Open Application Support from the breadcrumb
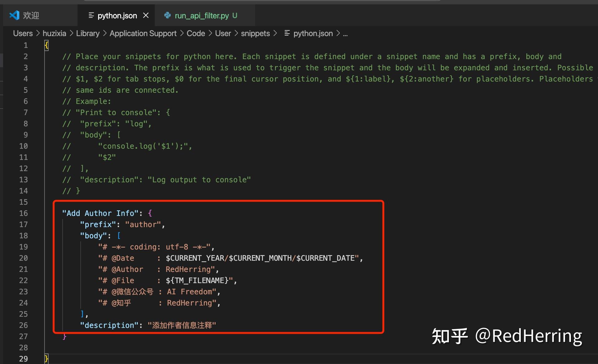Image resolution: width=598 pixels, height=364 pixels. [x=143, y=33]
